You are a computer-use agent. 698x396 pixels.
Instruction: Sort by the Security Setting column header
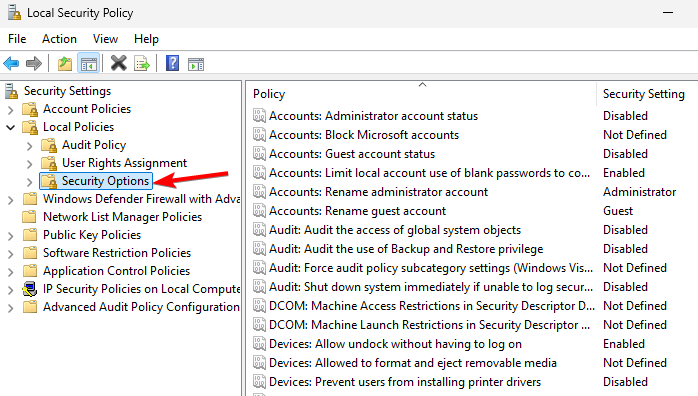pos(644,94)
